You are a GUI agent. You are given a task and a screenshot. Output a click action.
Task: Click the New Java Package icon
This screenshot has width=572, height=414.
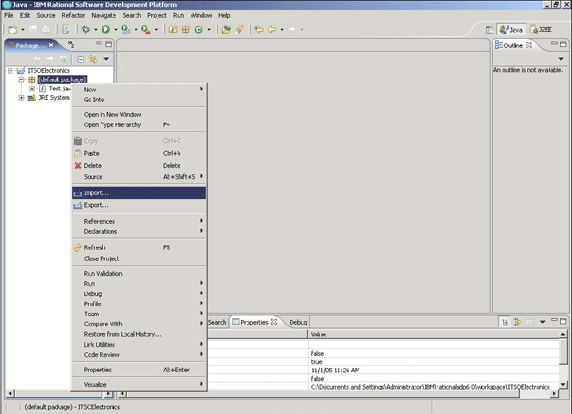(x=186, y=30)
